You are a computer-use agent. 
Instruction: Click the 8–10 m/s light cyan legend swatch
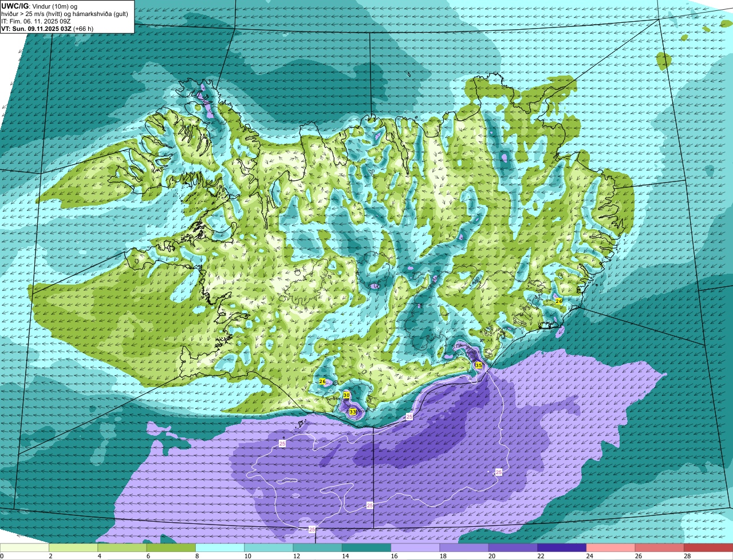(x=220, y=547)
